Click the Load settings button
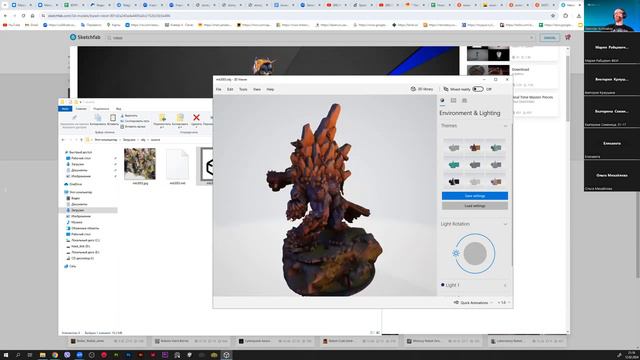The width and height of the screenshot is (640, 360). click(x=475, y=206)
